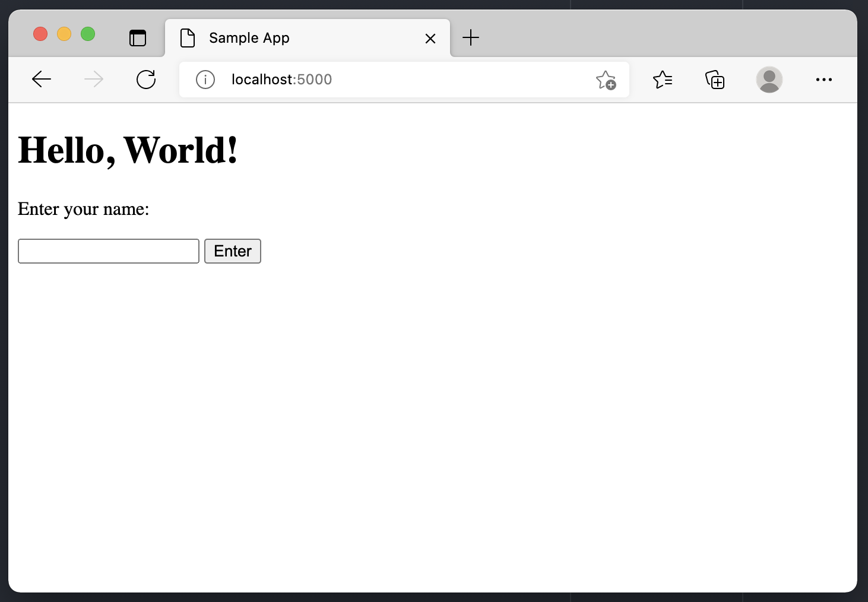Click the Enter button on the page
The image size is (868, 602).
point(232,251)
